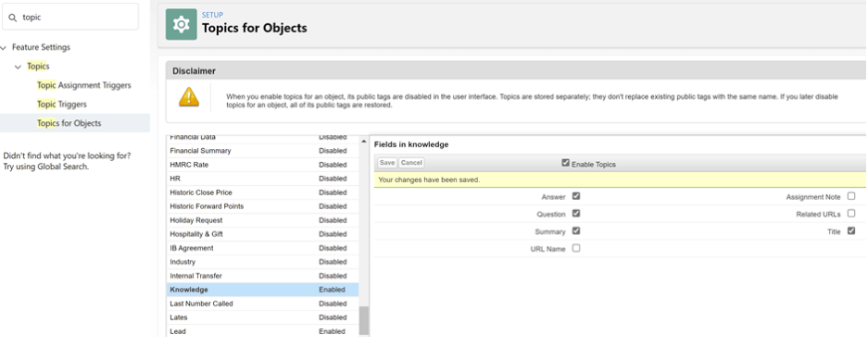Image resolution: width=868 pixels, height=347 pixels.
Task: Check the Assignment Note checkbox
Action: tap(850, 195)
